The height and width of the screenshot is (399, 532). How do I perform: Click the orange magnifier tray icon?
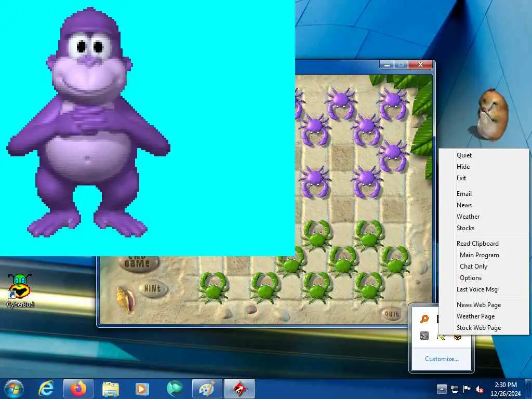[424, 319]
